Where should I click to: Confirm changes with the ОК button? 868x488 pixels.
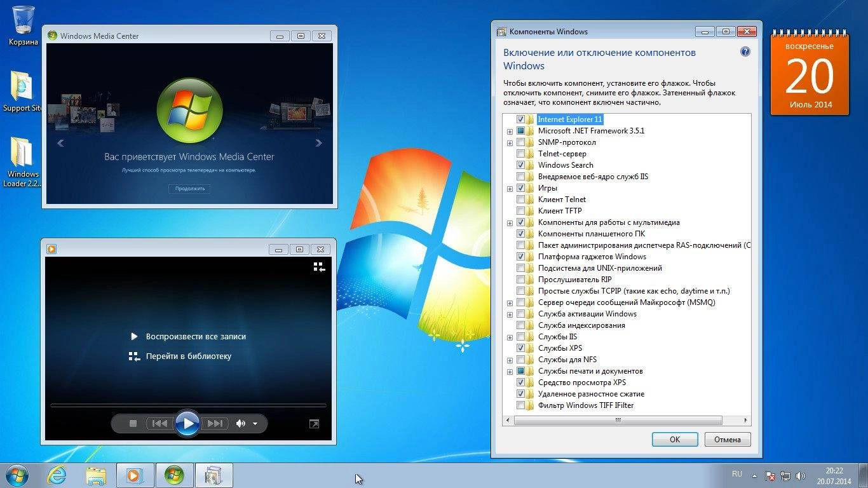pos(674,439)
